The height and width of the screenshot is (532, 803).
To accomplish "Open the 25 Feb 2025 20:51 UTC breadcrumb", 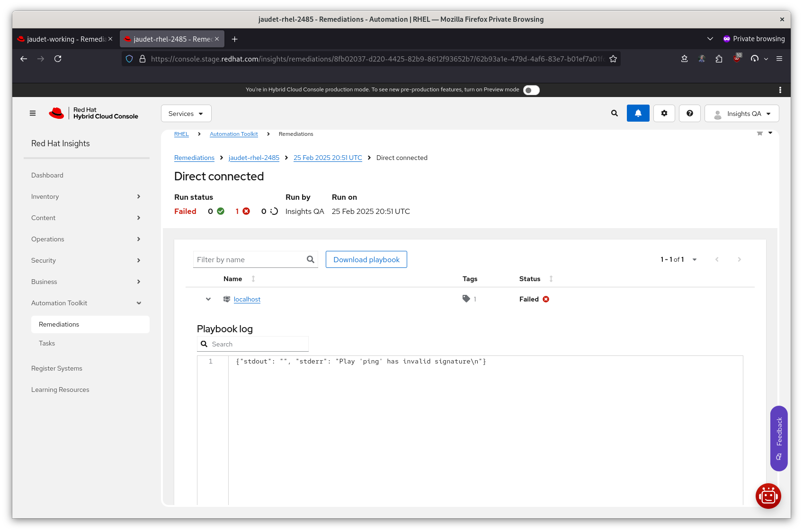I will (328, 158).
